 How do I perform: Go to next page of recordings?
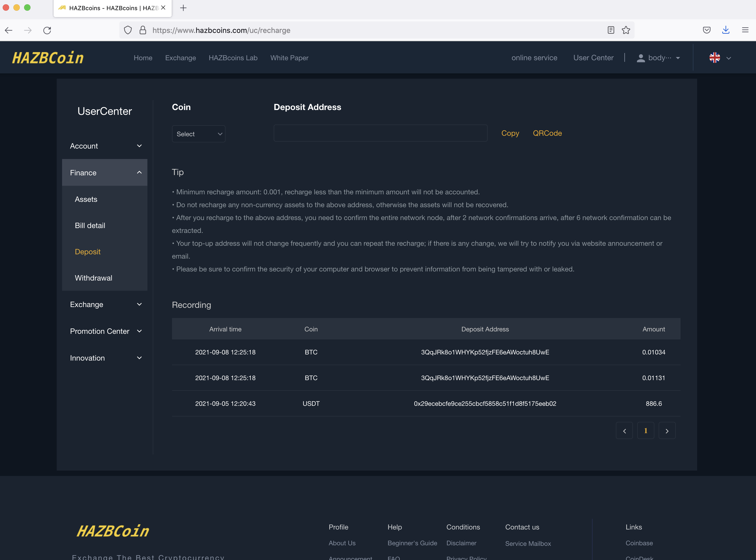(x=667, y=431)
